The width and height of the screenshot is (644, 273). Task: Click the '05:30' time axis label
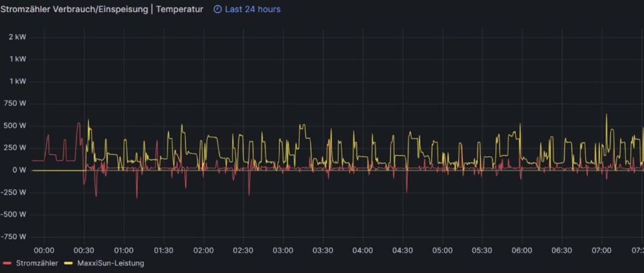click(482, 250)
